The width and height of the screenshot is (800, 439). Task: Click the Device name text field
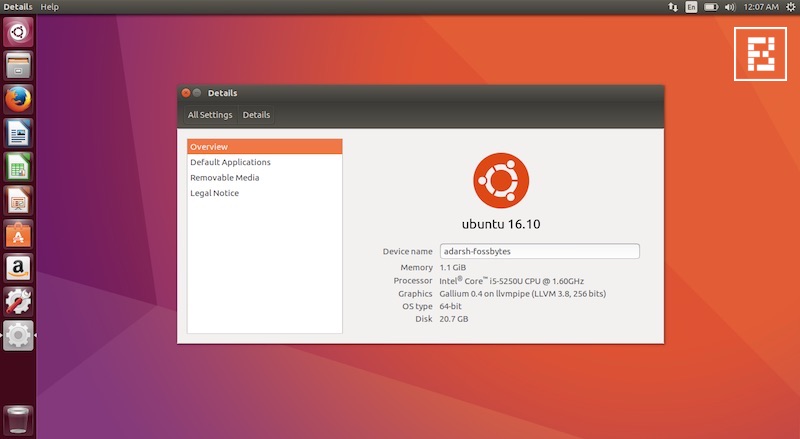pyautogui.click(x=539, y=251)
